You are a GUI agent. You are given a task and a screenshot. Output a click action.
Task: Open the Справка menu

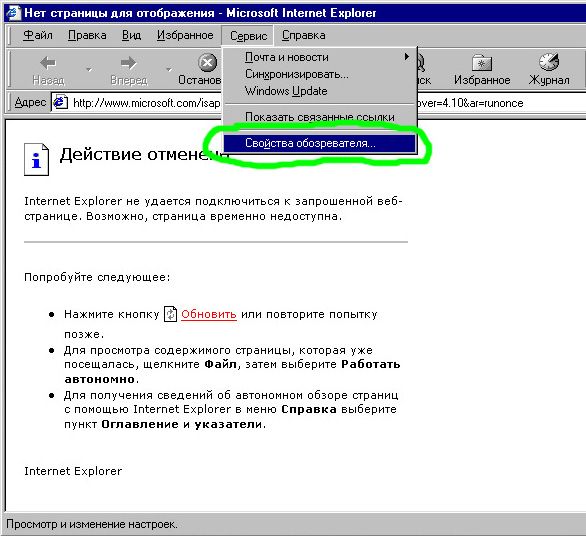click(303, 35)
